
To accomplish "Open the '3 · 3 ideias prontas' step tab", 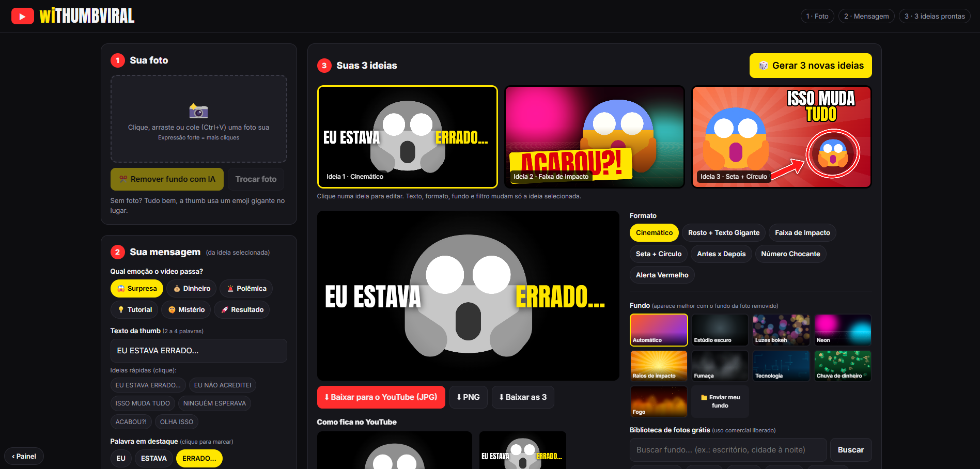I will [x=935, y=16].
